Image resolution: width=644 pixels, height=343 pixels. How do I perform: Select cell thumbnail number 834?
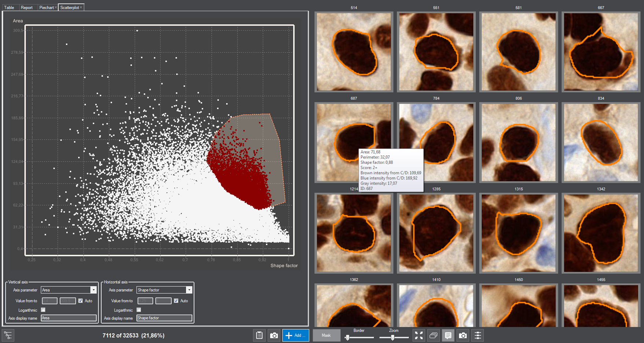(601, 143)
